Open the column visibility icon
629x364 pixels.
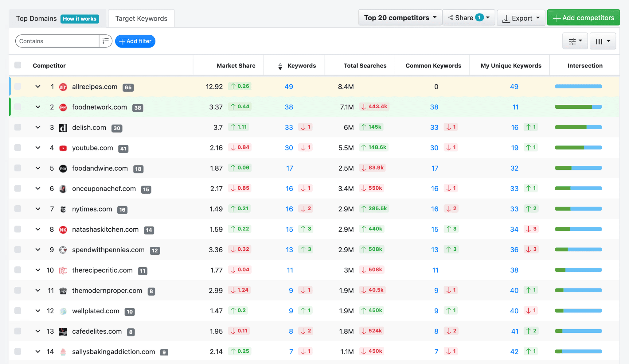[602, 41]
